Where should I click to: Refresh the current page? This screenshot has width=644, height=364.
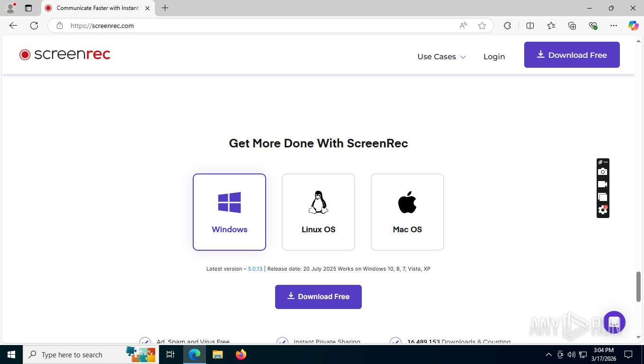pyautogui.click(x=34, y=26)
